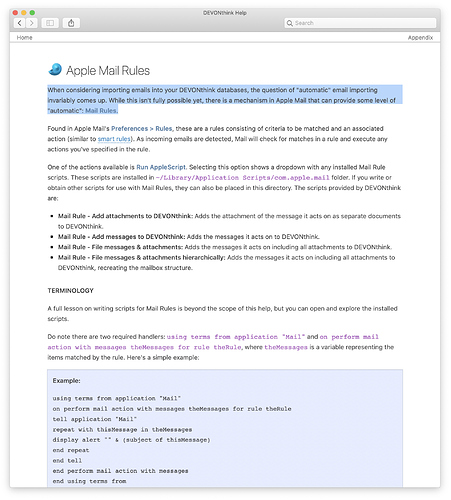Click the 'Example:' label in the code box
451x500 pixels.
(x=66, y=381)
